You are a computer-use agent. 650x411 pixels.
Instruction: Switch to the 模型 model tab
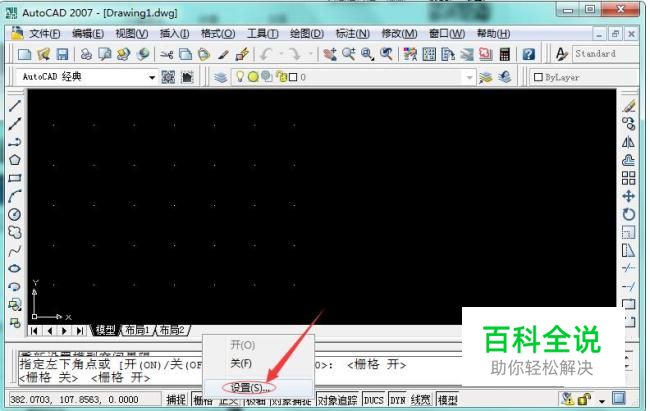coord(105,330)
